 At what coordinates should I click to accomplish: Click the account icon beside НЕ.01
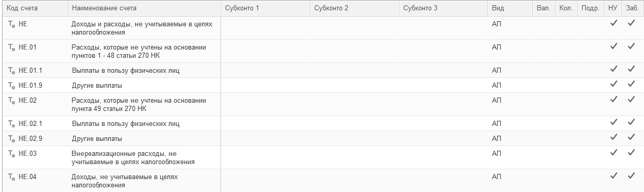pos(11,47)
